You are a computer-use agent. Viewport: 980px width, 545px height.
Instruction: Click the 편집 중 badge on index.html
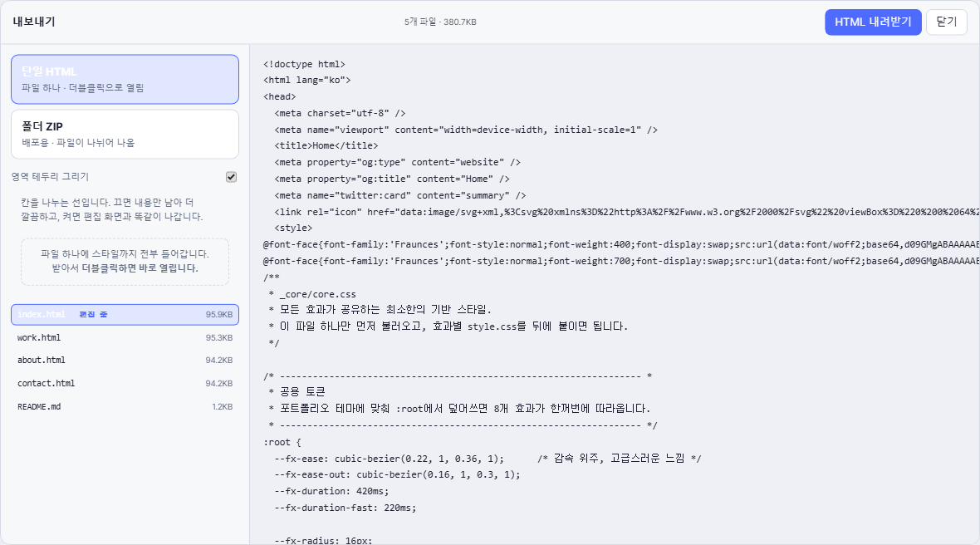point(93,314)
